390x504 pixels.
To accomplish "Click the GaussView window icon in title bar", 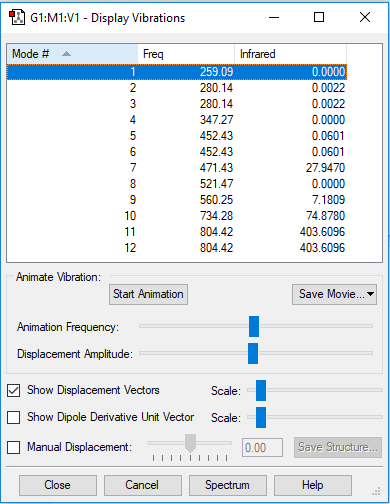I will tap(17, 17).
